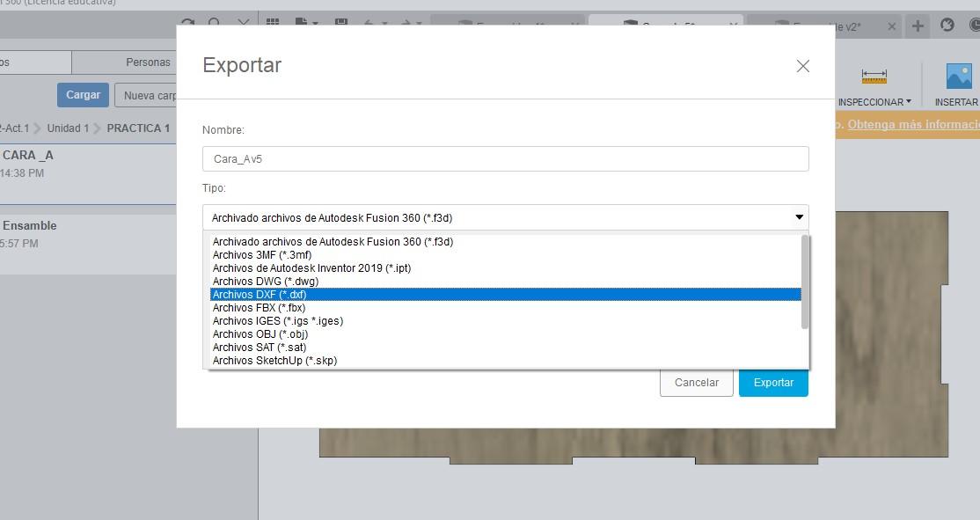This screenshot has width=980, height=520.
Task: Click the Cargar upload button
Action: [83, 95]
